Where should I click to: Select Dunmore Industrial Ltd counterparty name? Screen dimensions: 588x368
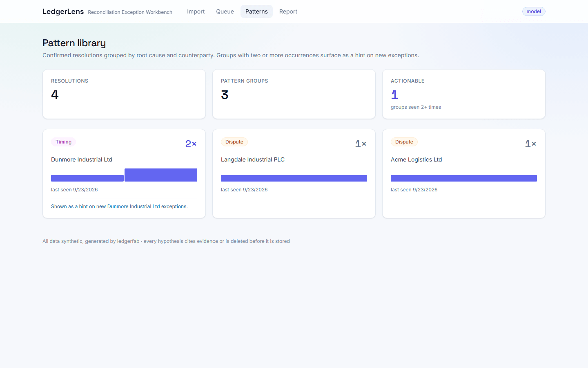click(82, 159)
